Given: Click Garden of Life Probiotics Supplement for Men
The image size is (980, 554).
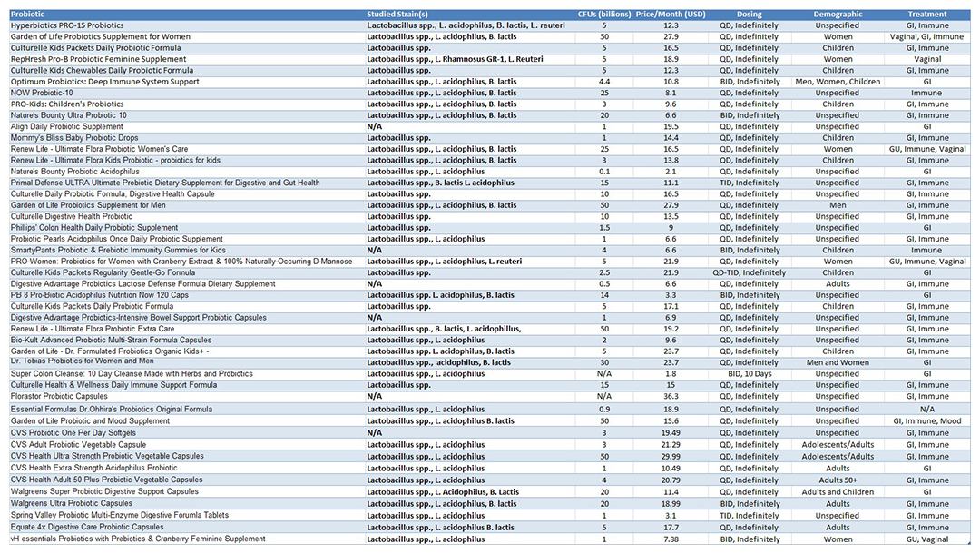Looking at the screenshot, I should (x=88, y=206).
